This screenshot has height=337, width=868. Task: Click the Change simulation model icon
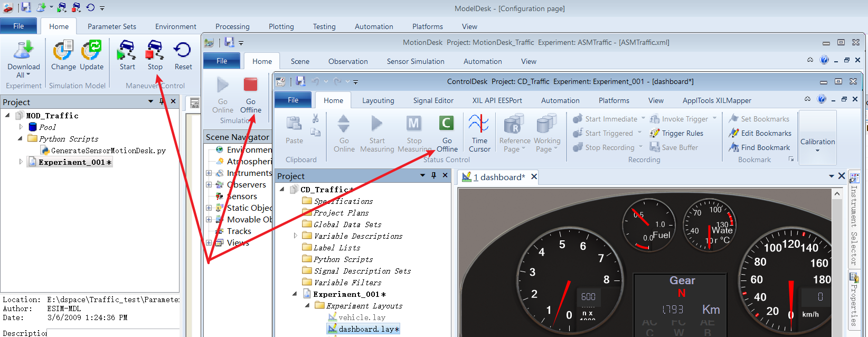coord(63,55)
